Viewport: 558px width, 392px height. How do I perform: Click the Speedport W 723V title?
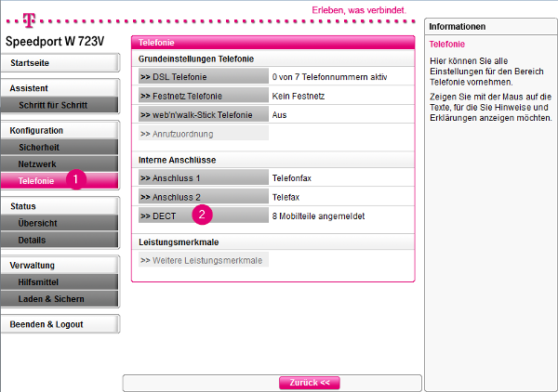(55, 41)
